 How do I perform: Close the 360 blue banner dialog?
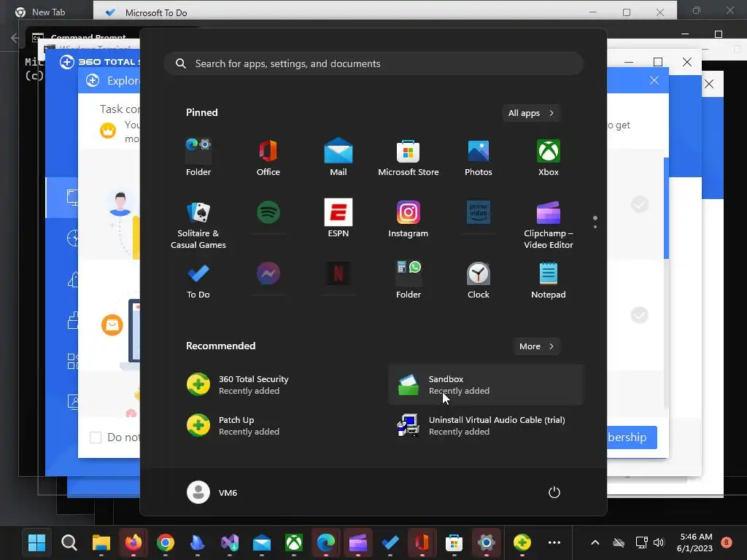(x=654, y=80)
